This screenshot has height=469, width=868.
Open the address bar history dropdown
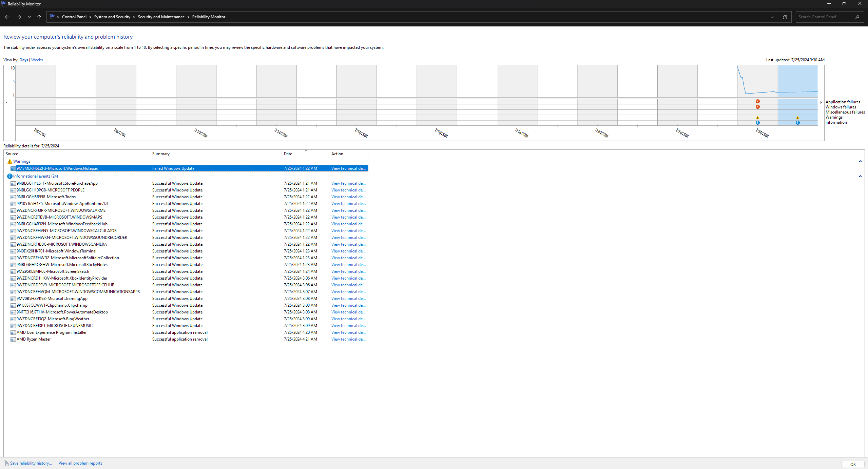[x=772, y=17]
